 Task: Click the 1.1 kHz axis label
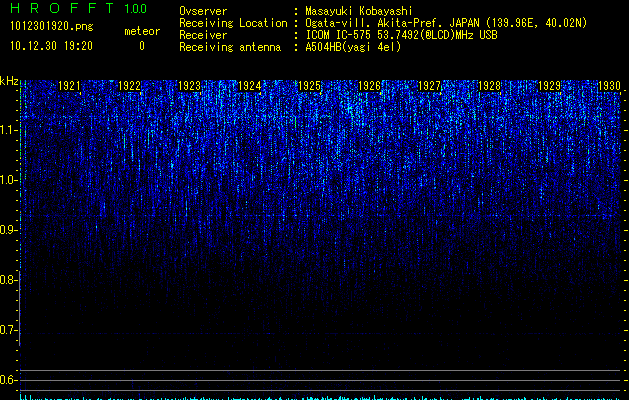[x=8, y=130]
